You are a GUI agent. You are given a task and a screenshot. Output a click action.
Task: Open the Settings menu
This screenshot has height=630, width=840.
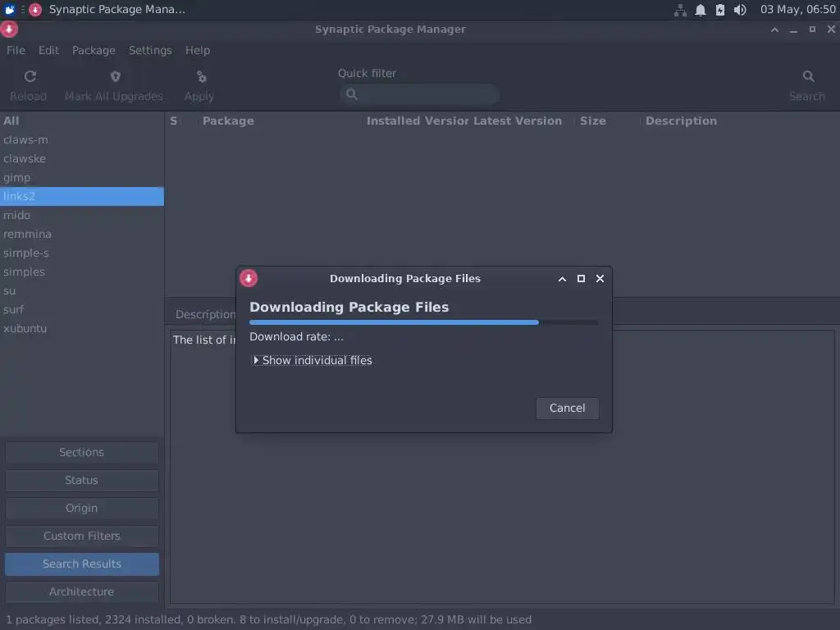tap(150, 50)
